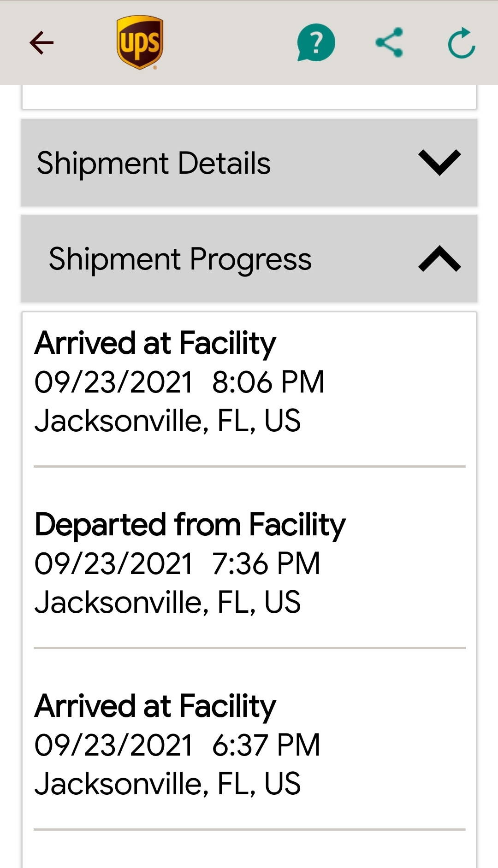
Task: Collapse Shipment Progress with up chevron
Action: (439, 258)
